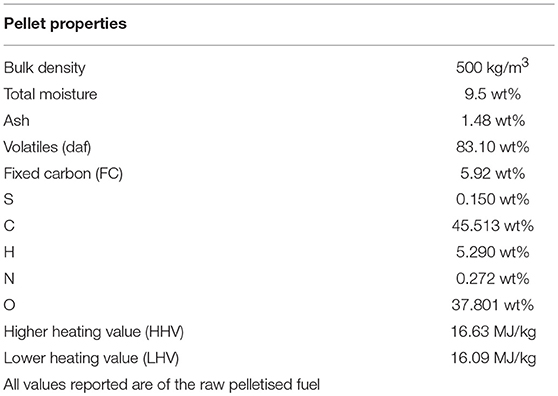
Task: Click the 45.513 wt% carbon value
Action: tap(493, 226)
